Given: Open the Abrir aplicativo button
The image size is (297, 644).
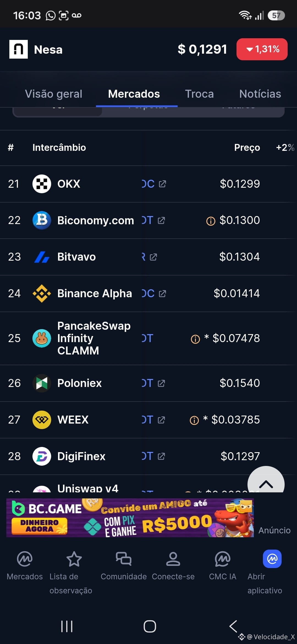Looking at the screenshot, I should coord(272,559).
